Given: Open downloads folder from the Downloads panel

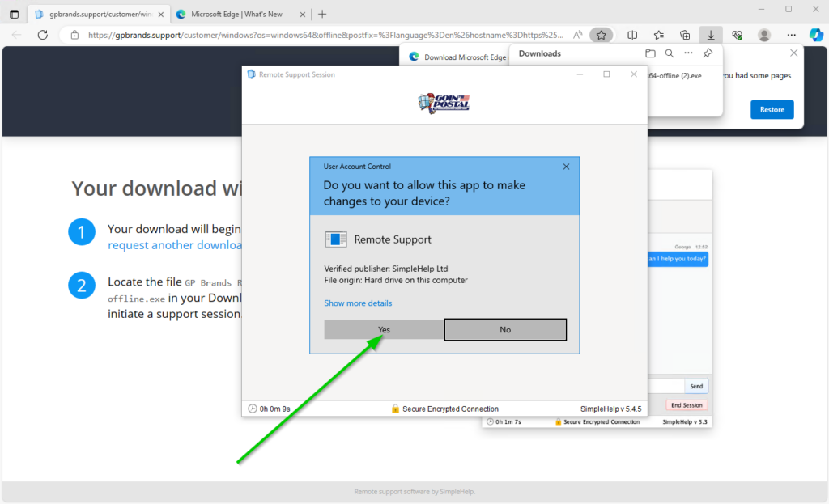Looking at the screenshot, I should 651,53.
